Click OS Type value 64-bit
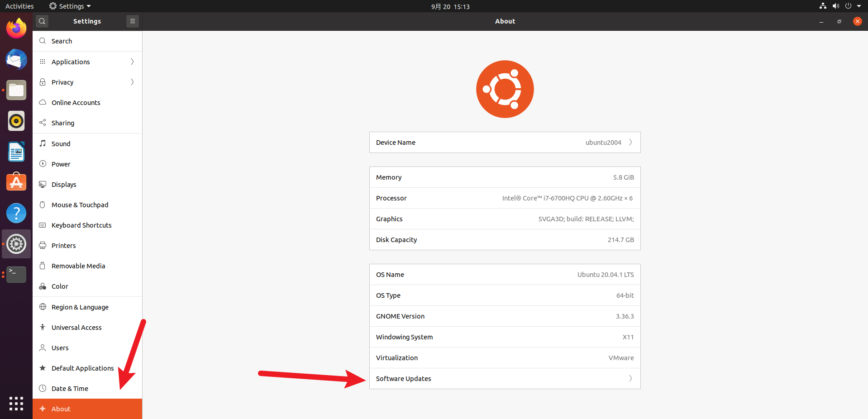The image size is (868, 419). (625, 295)
